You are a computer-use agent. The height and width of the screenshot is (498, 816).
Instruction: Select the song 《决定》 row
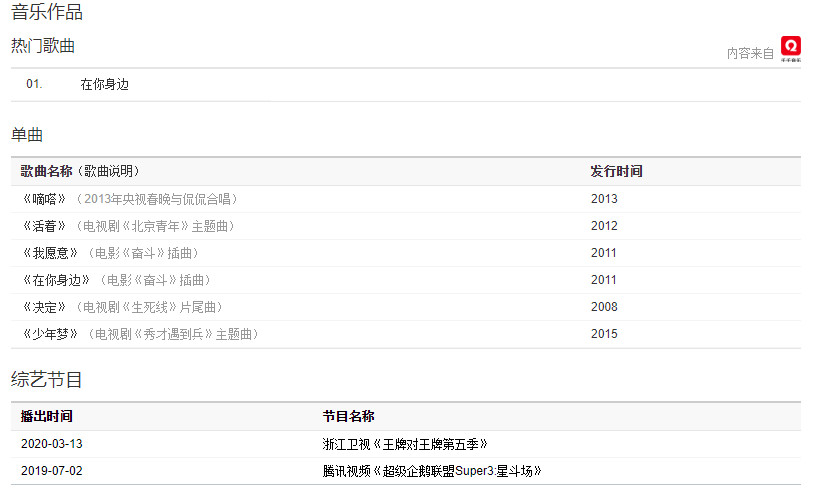(45, 307)
